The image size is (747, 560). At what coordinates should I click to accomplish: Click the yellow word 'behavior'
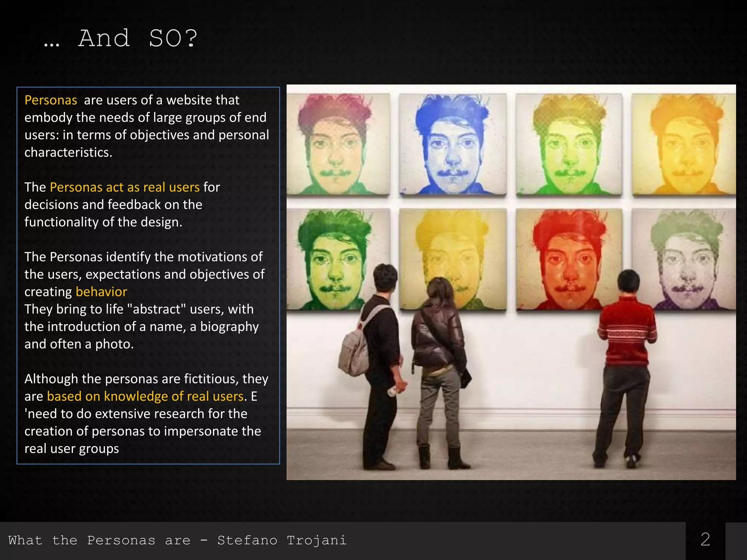(x=101, y=292)
